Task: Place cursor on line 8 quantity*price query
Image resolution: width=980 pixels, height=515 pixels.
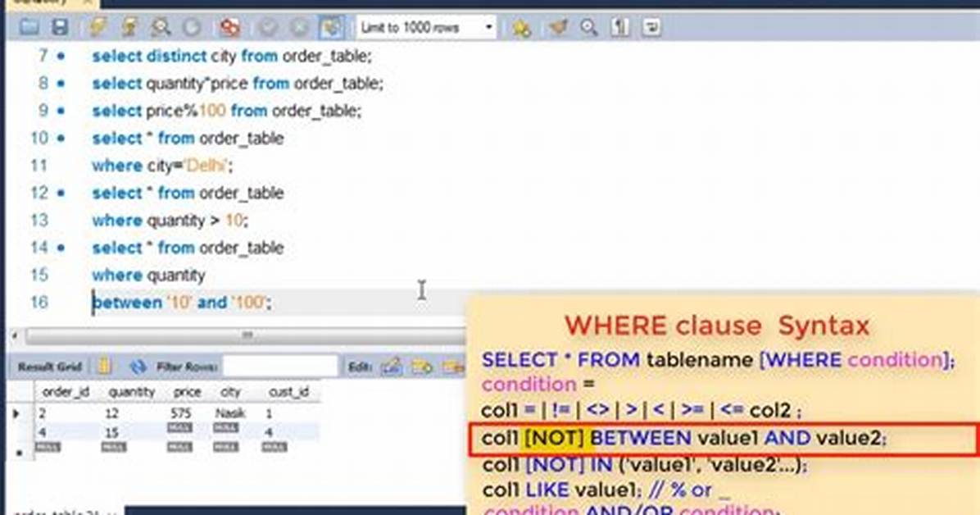Action: click(238, 83)
